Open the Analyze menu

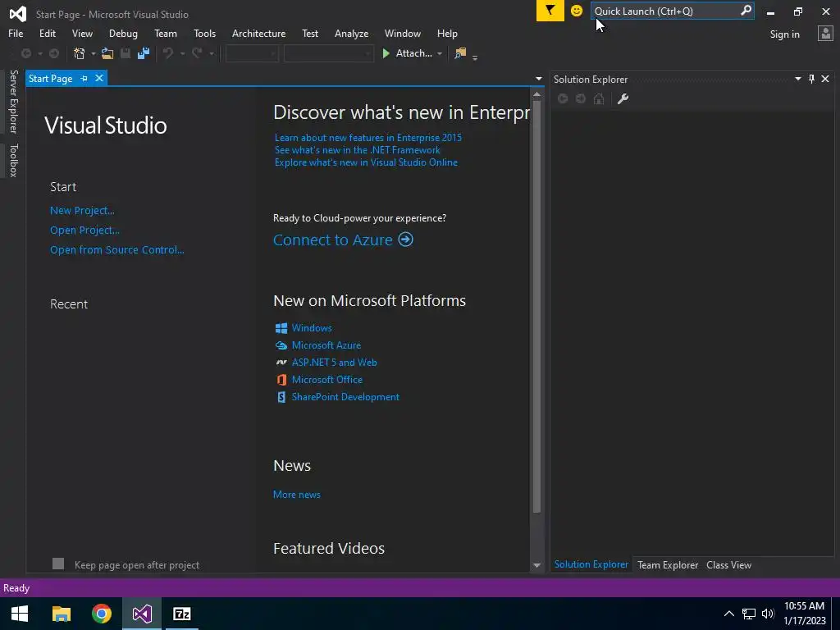pyautogui.click(x=351, y=33)
